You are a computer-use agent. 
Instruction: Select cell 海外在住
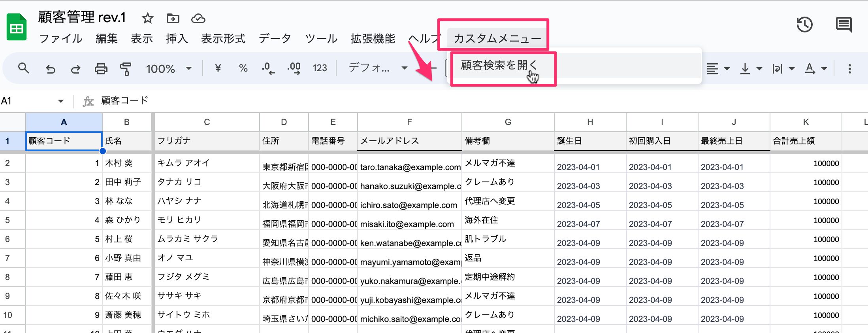pyautogui.click(x=508, y=220)
